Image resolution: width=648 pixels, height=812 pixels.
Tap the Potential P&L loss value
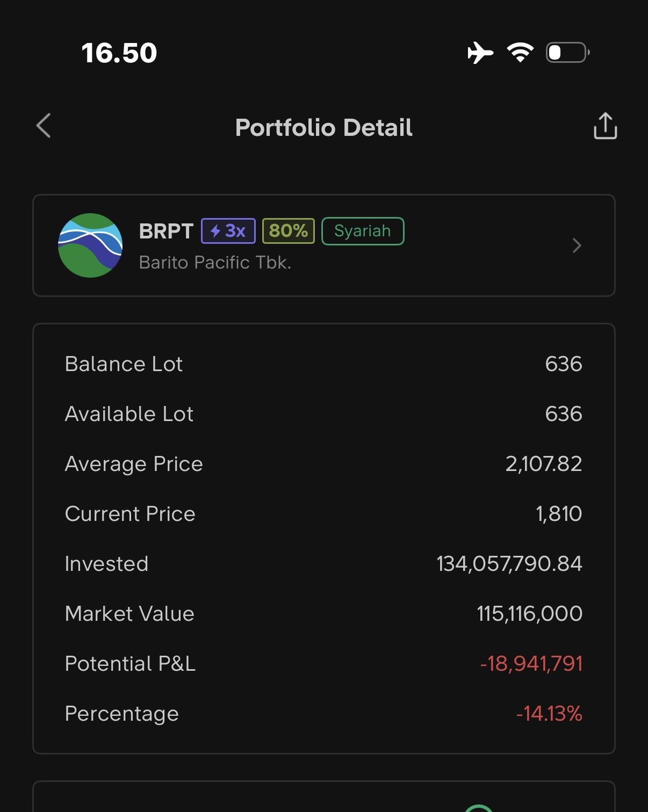point(531,664)
